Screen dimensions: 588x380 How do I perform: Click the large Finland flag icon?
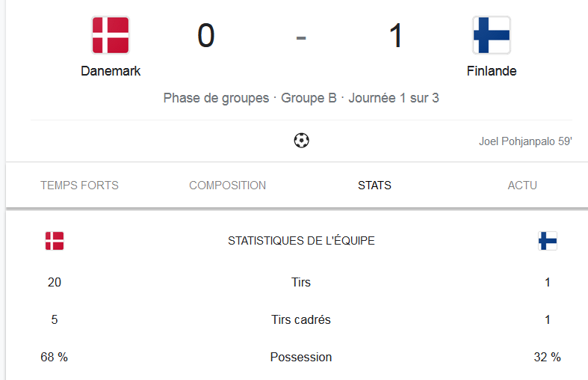pos(492,35)
